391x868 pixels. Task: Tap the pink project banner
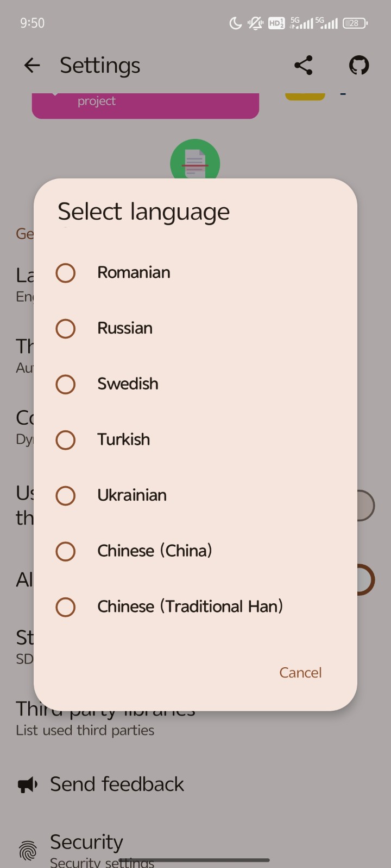click(x=145, y=105)
